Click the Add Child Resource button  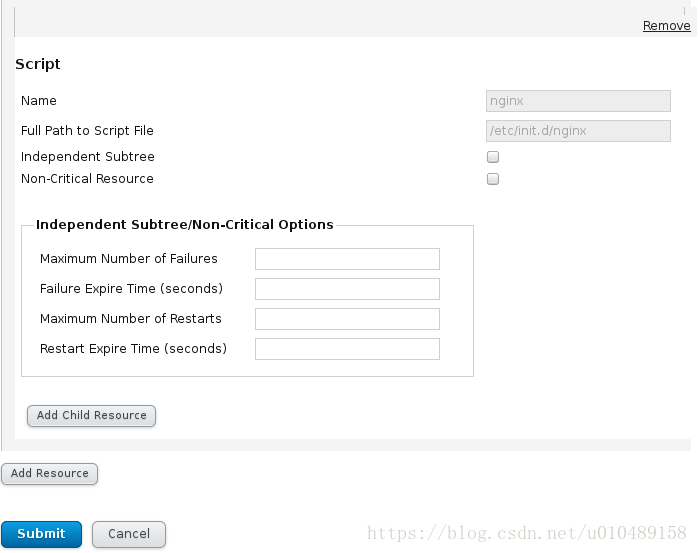(x=91, y=415)
